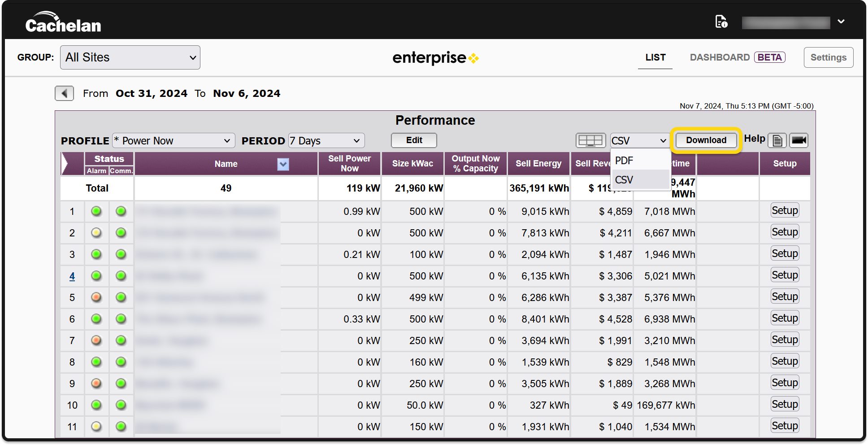Open the PERIOD 7 Days dropdown
Screen dimensions: 868x445
tap(326, 141)
